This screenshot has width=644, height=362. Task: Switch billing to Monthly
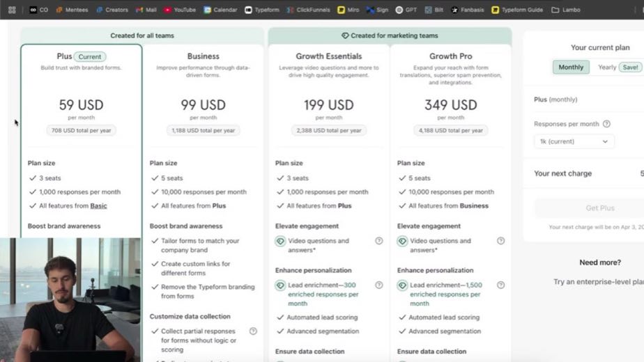click(x=571, y=68)
